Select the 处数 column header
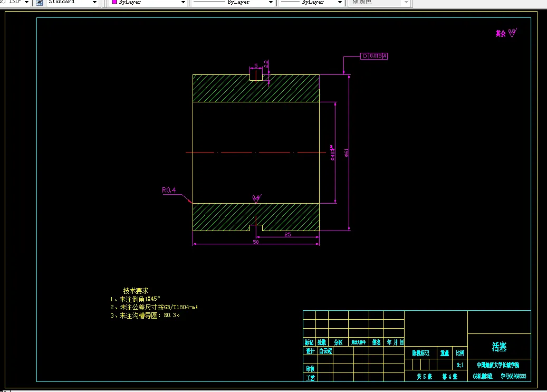 click(x=322, y=342)
